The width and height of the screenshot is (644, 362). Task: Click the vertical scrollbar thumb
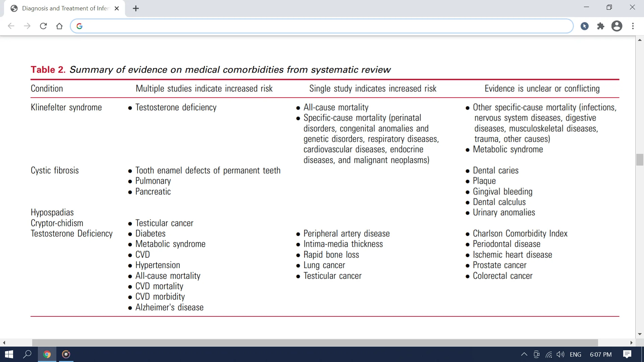point(640,160)
